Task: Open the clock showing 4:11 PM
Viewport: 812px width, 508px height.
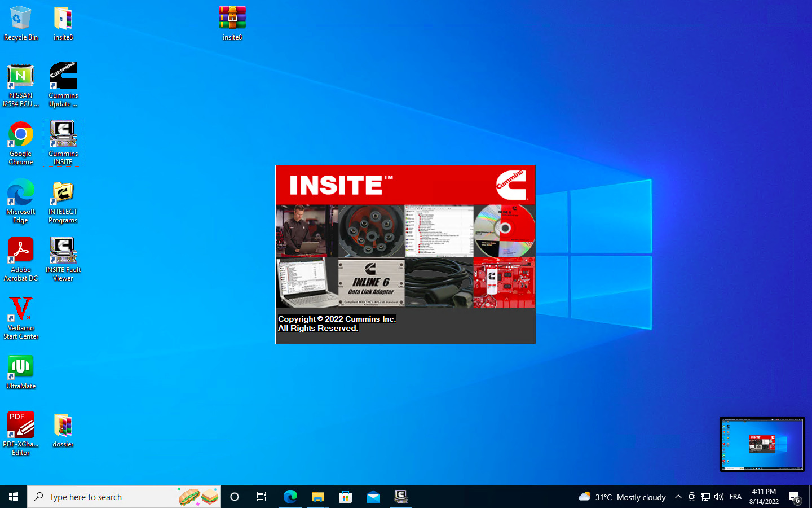Action: click(764, 497)
